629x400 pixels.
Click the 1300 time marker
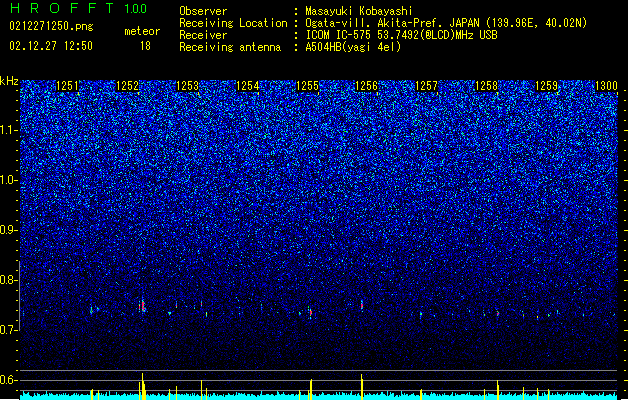(x=606, y=86)
